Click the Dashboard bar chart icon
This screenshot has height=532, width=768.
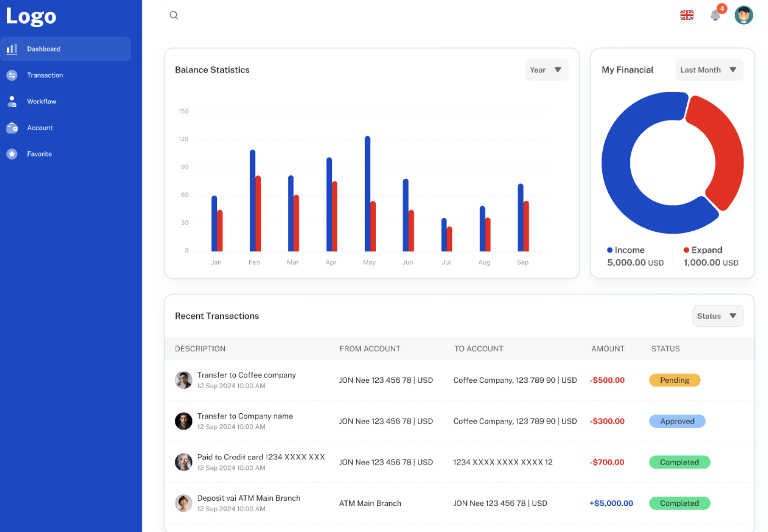click(12, 49)
